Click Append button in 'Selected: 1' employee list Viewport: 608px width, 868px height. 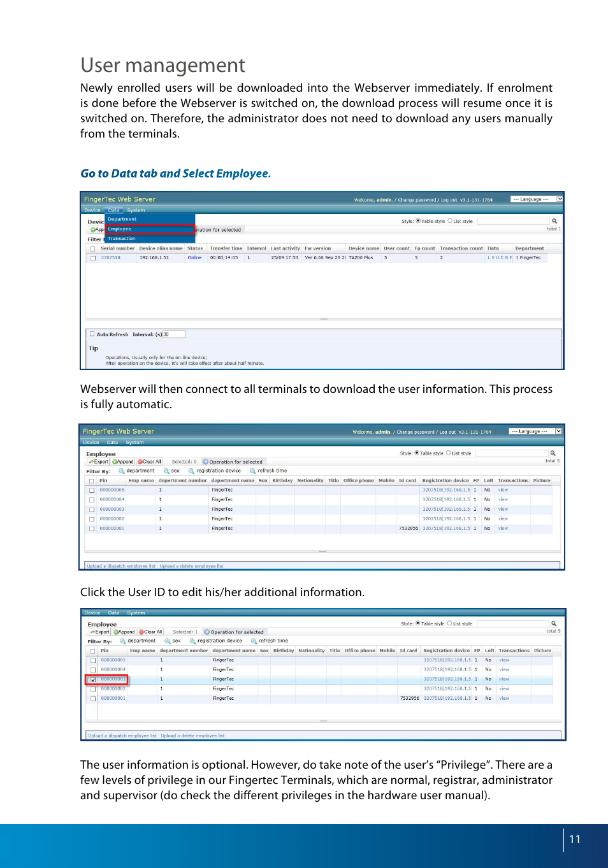tap(124, 632)
